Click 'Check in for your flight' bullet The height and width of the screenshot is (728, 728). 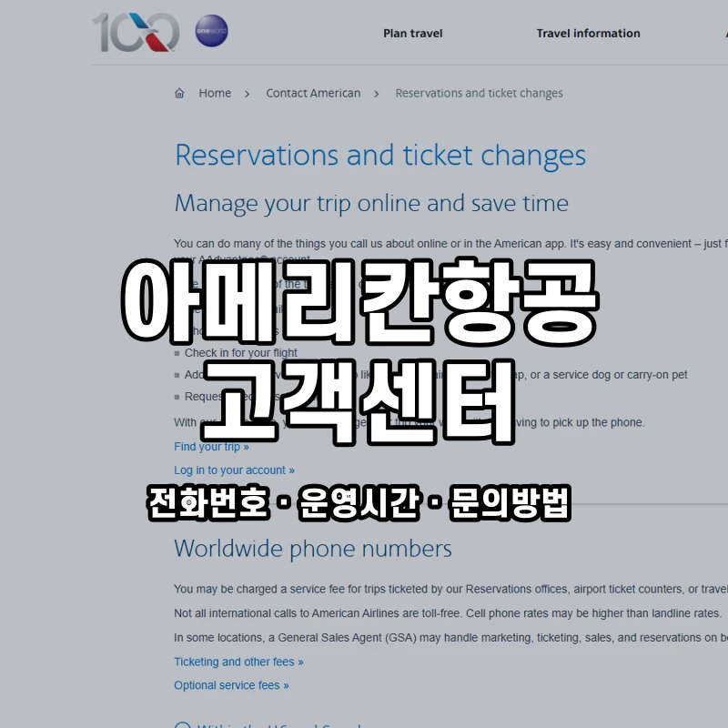(240, 353)
